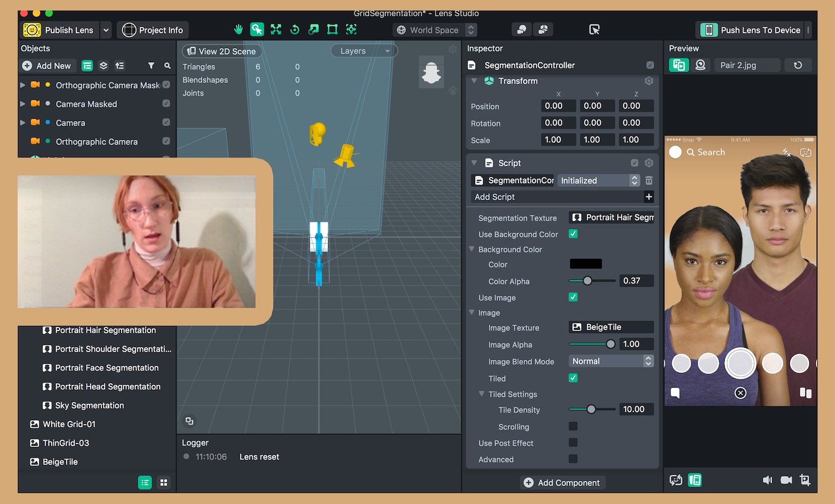Click Push Lens To Device
The width and height of the screenshot is (835, 504).
[x=752, y=30]
